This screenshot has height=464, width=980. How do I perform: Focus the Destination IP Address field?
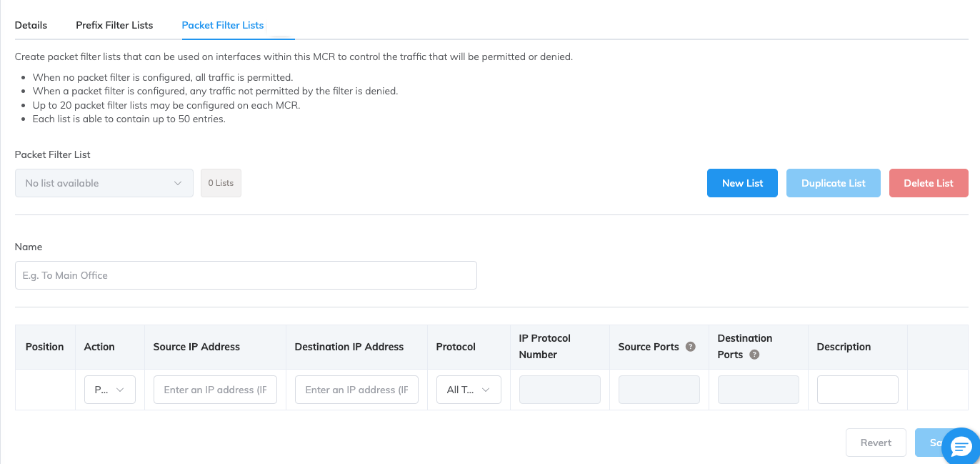click(x=356, y=389)
